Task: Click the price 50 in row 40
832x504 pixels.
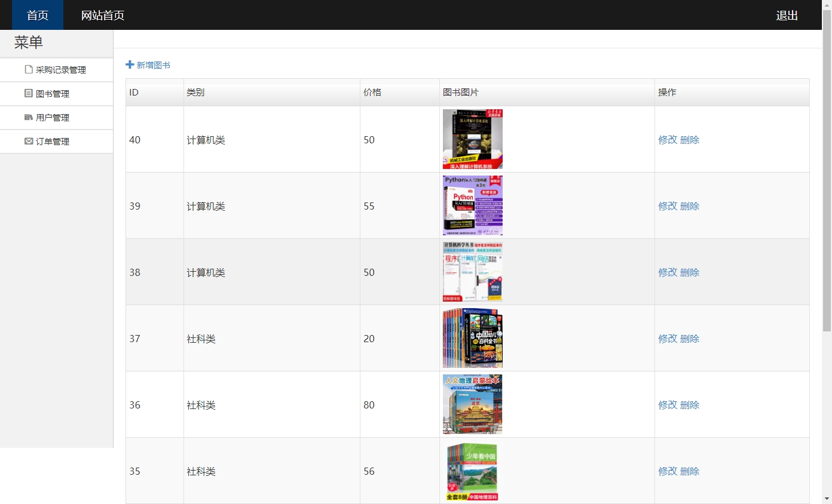Action: pyautogui.click(x=369, y=140)
